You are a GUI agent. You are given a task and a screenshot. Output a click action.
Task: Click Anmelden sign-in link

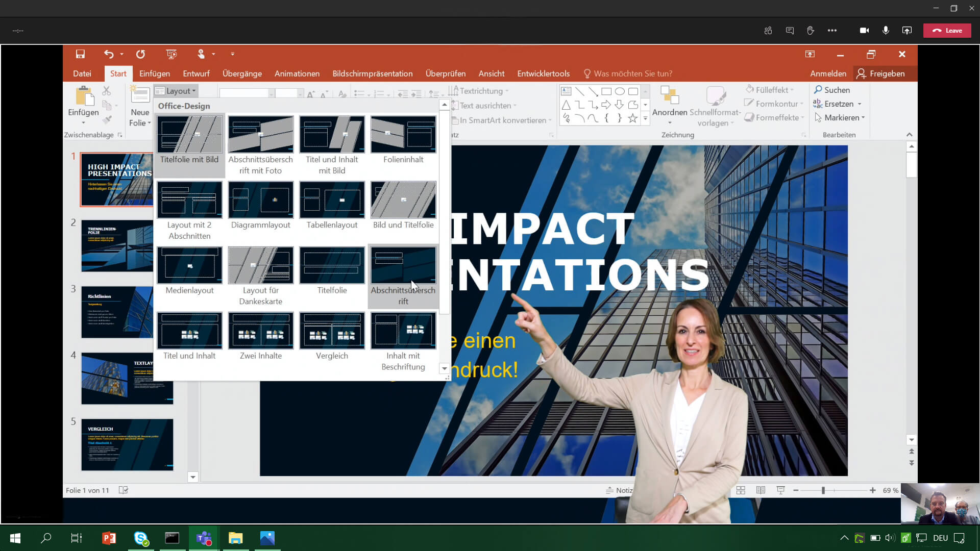point(828,73)
